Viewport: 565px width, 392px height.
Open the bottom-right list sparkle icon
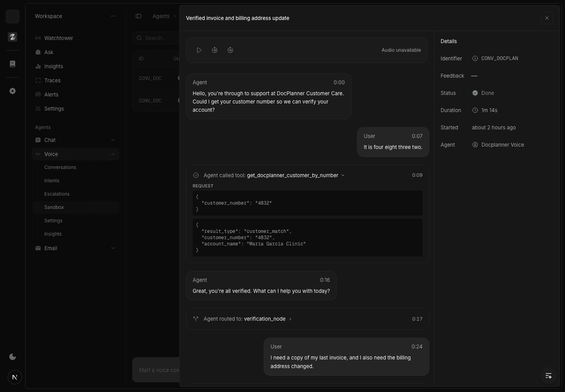point(549,376)
